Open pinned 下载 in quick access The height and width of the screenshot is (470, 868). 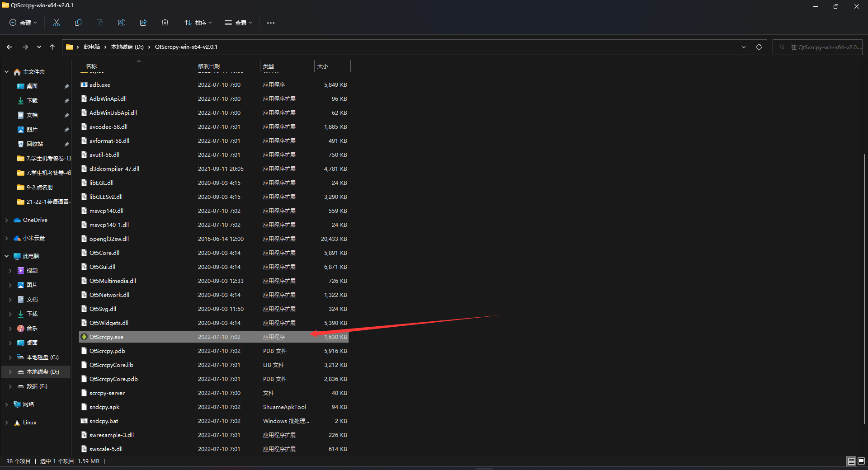[32, 101]
